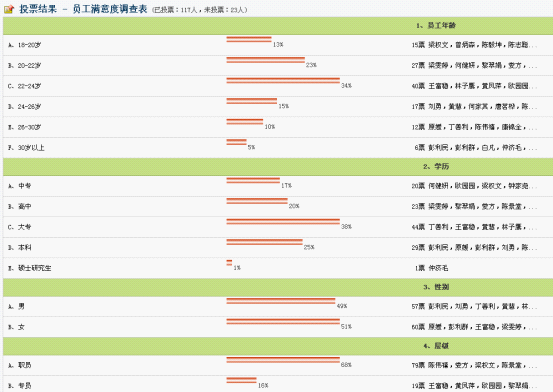Click the 68% bar for 职员
Image resolution: width=553 pixels, height=392 pixels.
tap(283, 360)
